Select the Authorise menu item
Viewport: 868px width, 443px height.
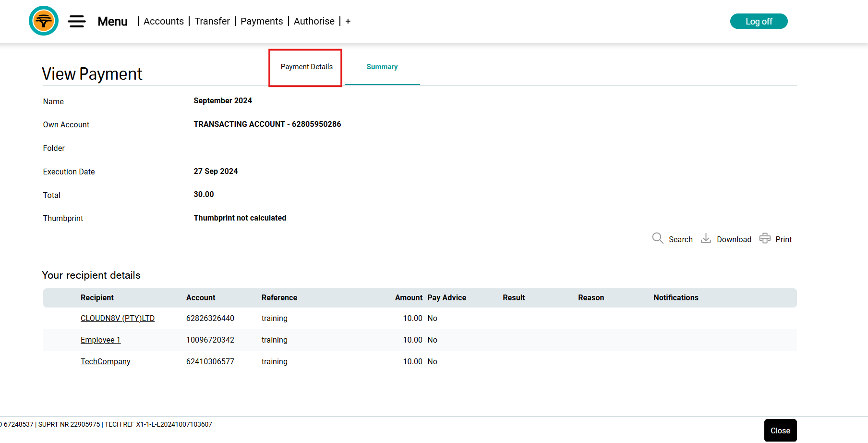click(x=314, y=21)
